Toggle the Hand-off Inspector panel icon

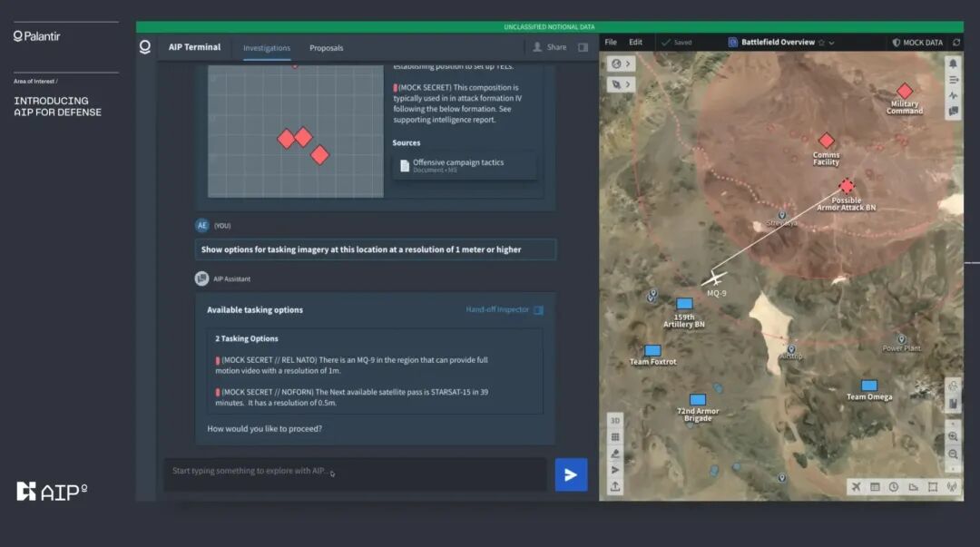pos(538,310)
